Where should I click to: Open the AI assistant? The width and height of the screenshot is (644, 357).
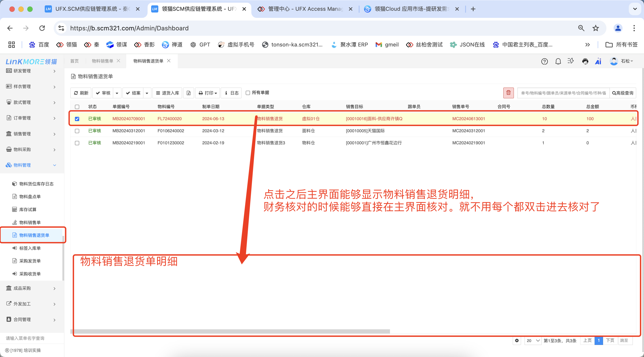(598, 61)
